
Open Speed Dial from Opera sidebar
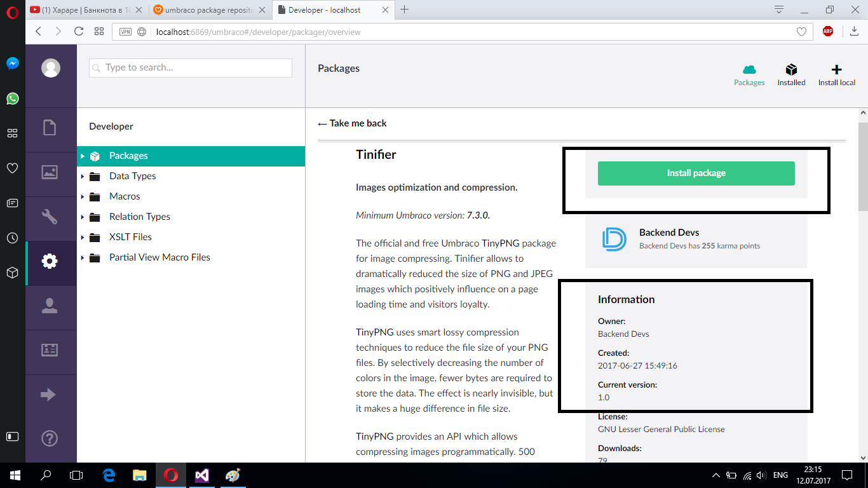pyautogui.click(x=12, y=133)
